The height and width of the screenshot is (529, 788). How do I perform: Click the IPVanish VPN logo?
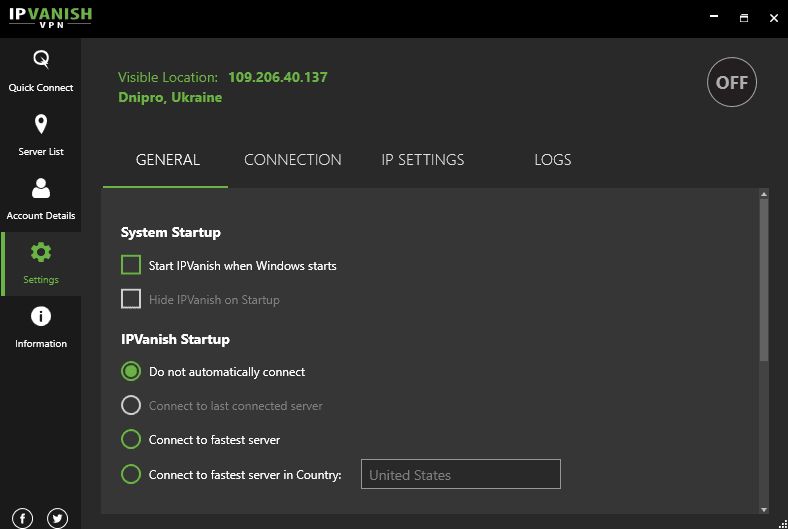50,17
